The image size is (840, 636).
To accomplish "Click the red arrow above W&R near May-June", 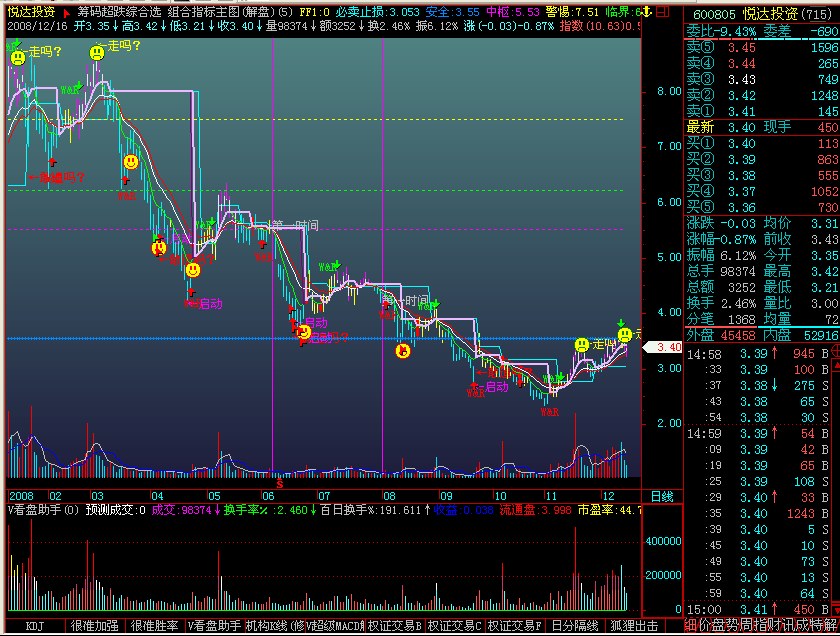I will [x=262, y=244].
